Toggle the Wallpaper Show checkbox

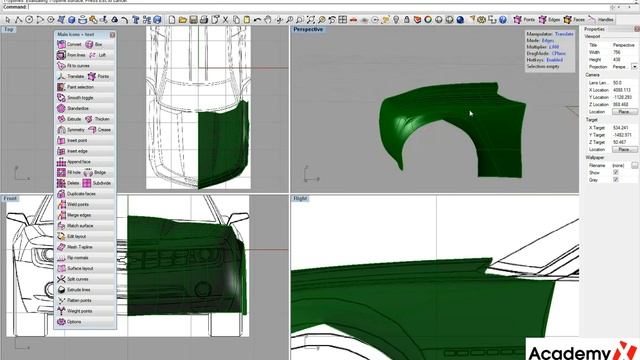(x=616, y=173)
